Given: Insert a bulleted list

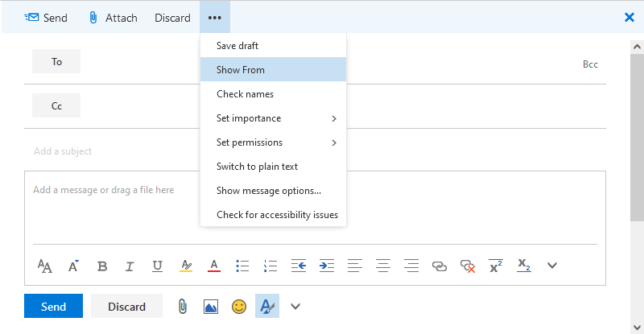Looking at the screenshot, I should coord(242,265).
